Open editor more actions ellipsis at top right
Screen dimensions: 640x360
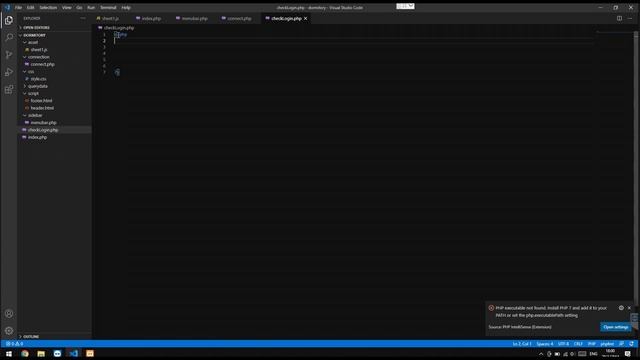coord(630,18)
